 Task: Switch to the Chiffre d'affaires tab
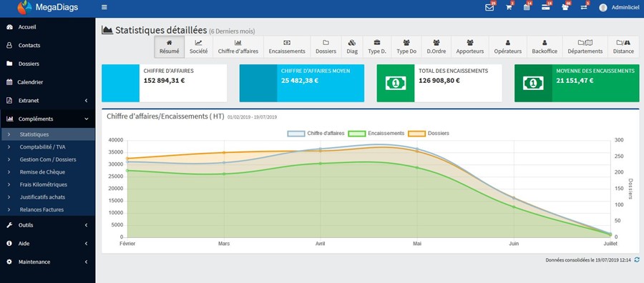(x=238, y=46)
